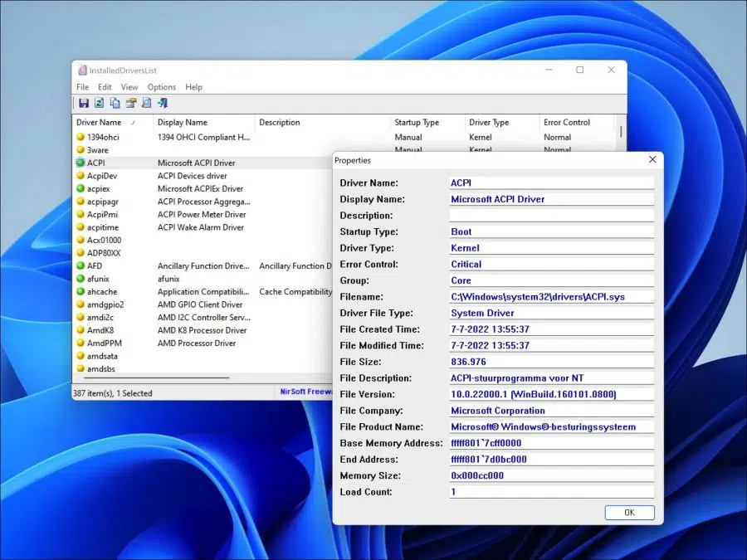Open the NirSoft Freeware link in status bar
The width and height of the screenshot is (747, 560).
tap(305, 392)
